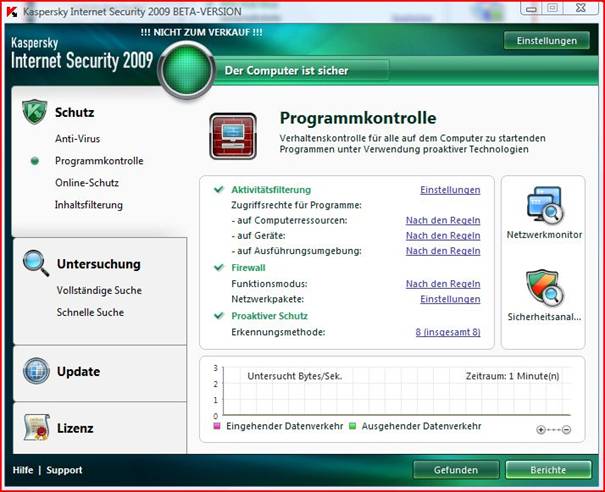Open the Update section
The height and width of the screenshot is (492, 605).
79,371
